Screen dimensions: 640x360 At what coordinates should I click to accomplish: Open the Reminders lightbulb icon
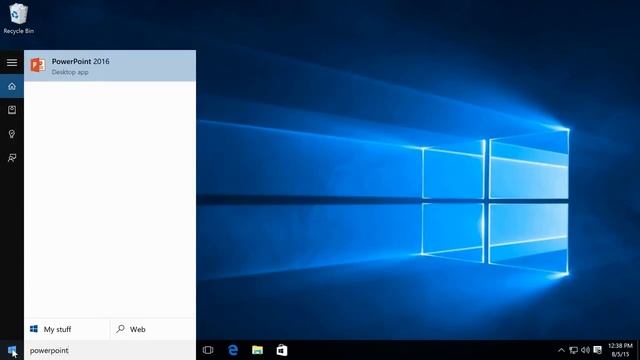click(12, 134)
